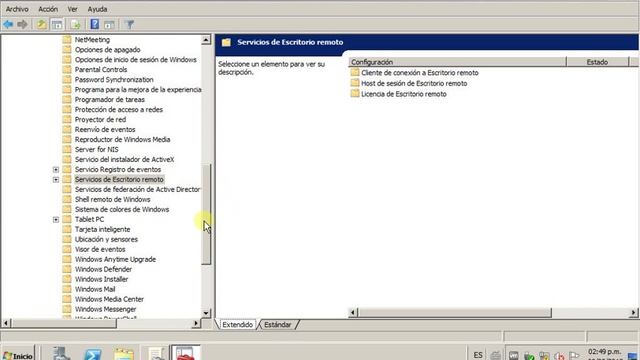Switch to the Estándar tab

[278, 324]
